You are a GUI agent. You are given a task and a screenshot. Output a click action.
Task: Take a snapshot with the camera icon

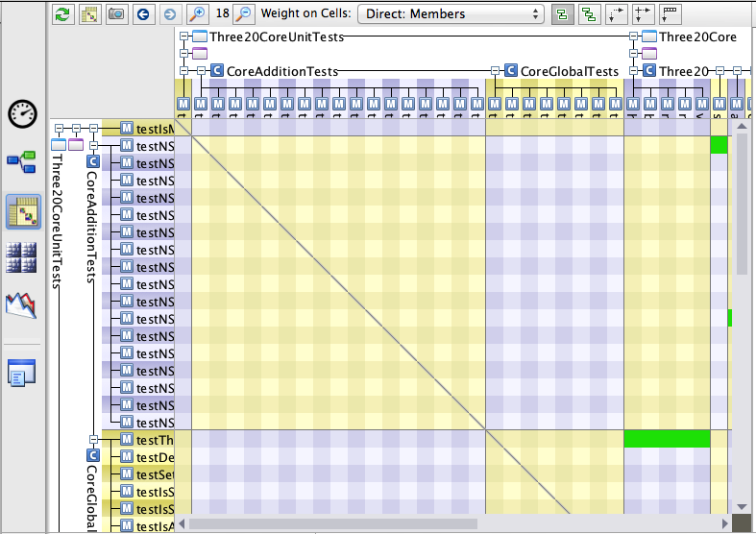pos(116,14)
